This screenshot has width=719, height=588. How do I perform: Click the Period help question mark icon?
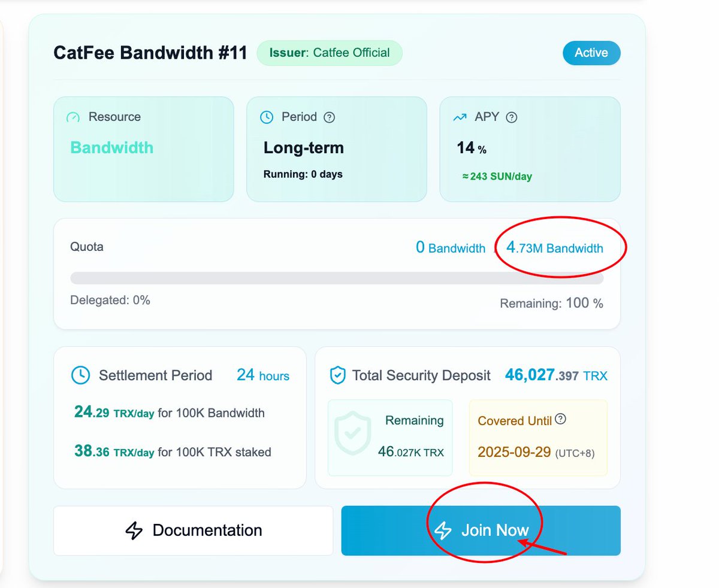(329, 117)
